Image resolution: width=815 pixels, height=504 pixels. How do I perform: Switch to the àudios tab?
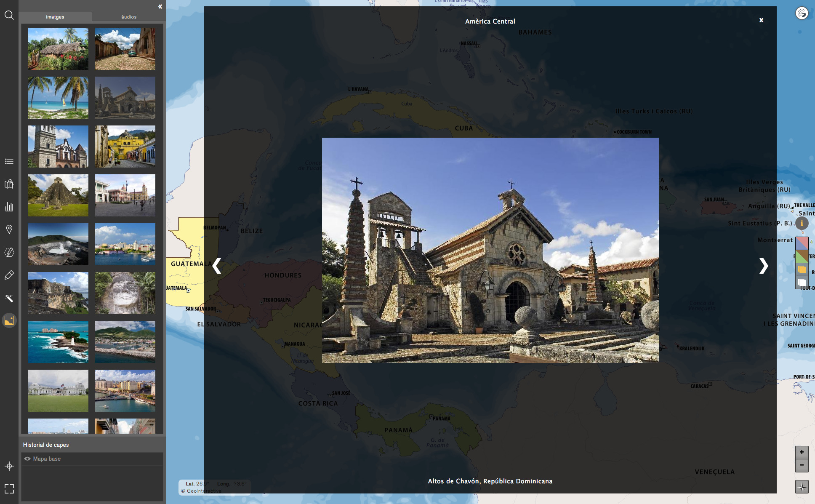[x=129, y=17]
